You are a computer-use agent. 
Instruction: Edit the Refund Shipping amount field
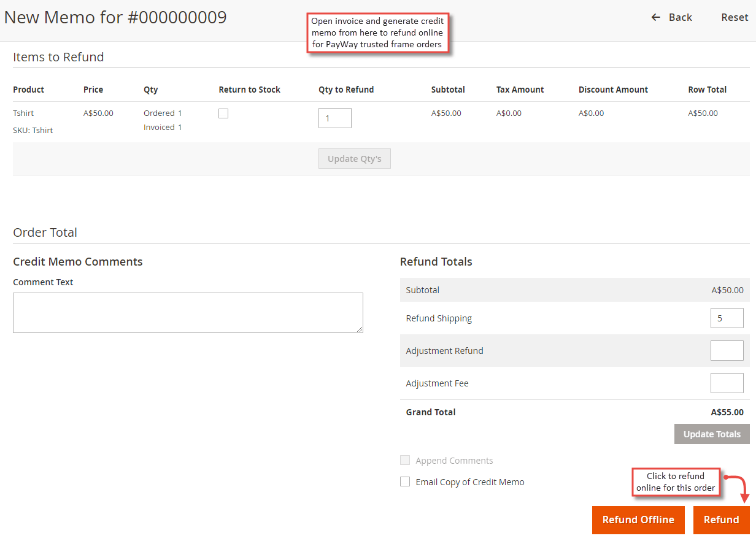click(727, 318)
